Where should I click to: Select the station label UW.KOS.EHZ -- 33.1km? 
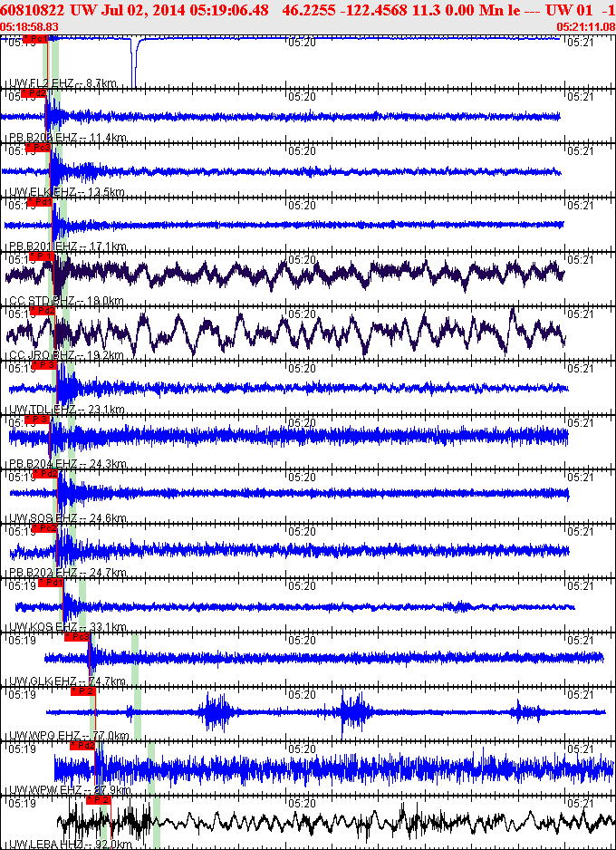pyautogui.click(x=68, y=627)
